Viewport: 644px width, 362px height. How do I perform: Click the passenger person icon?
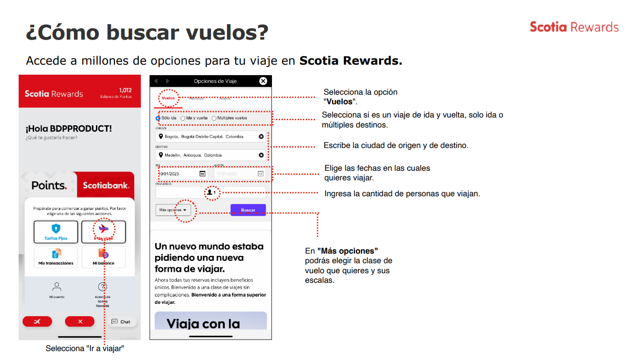tap(210, 193)
